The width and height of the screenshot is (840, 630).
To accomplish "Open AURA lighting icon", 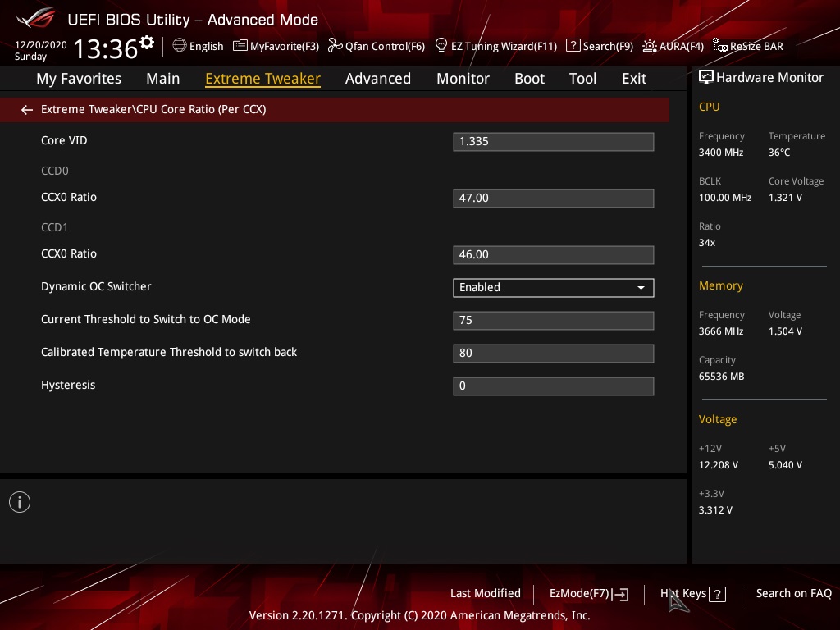I will click(x=650, y=46).
